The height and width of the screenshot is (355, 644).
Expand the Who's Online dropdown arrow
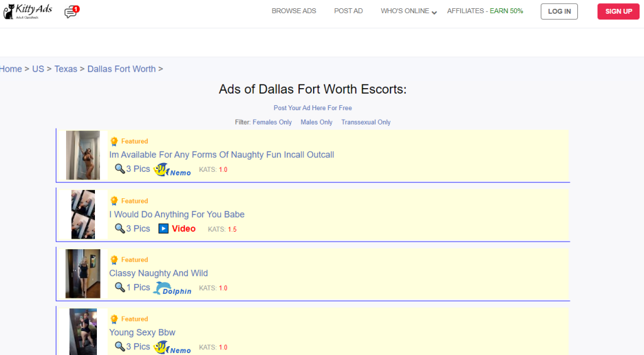tap(434, 12)
